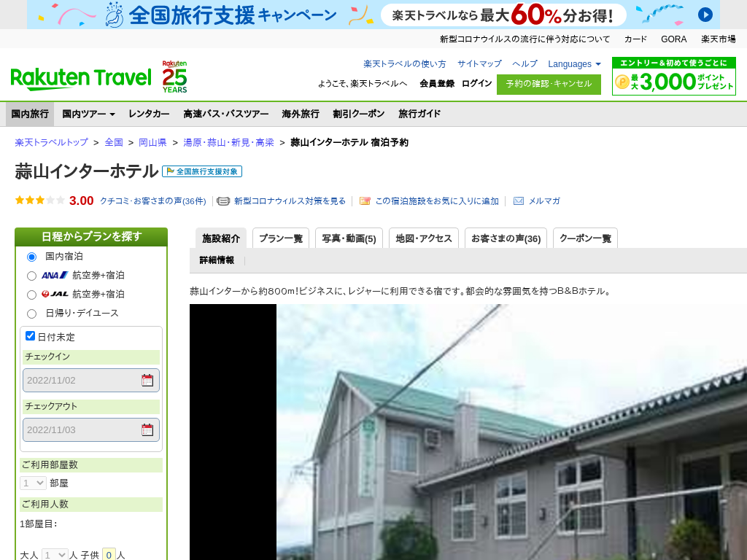Open 新型コロナウイルス対策を見る link

(290, 201)
